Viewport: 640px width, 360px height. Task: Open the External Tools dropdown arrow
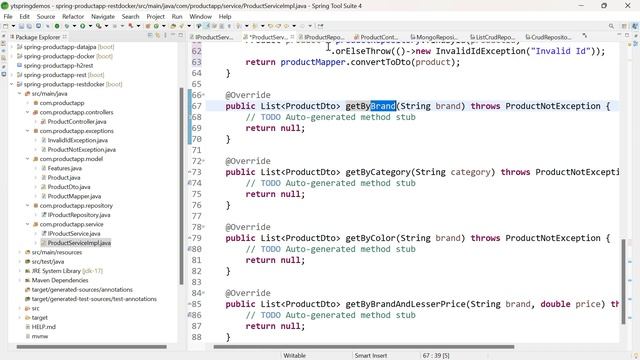click(x=138, y=26)
